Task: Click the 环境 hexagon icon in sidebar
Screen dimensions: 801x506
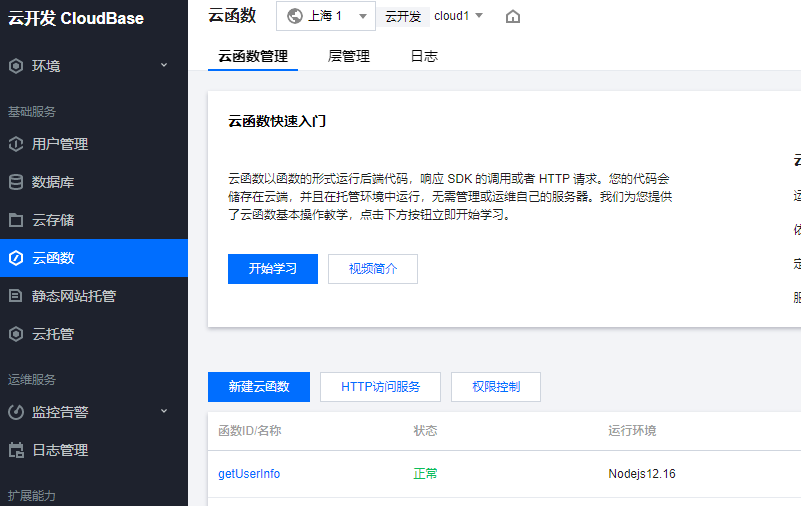Action: (16, 66)
